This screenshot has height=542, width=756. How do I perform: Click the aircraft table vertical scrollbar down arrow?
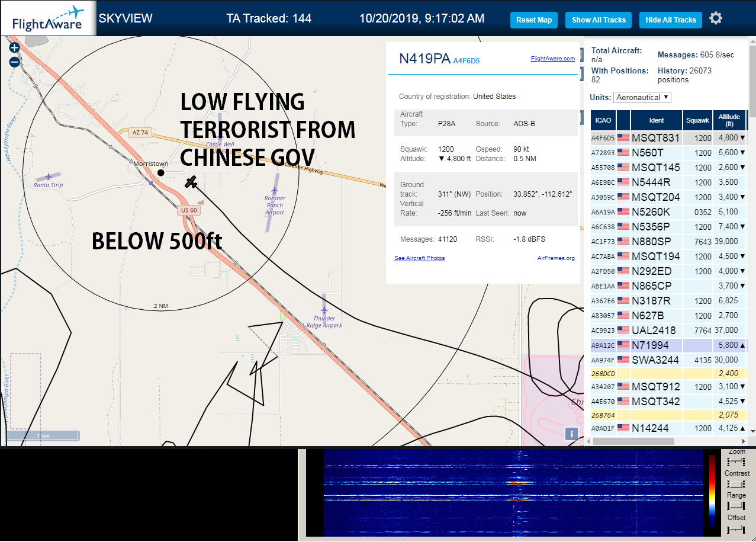coord(753,431)
